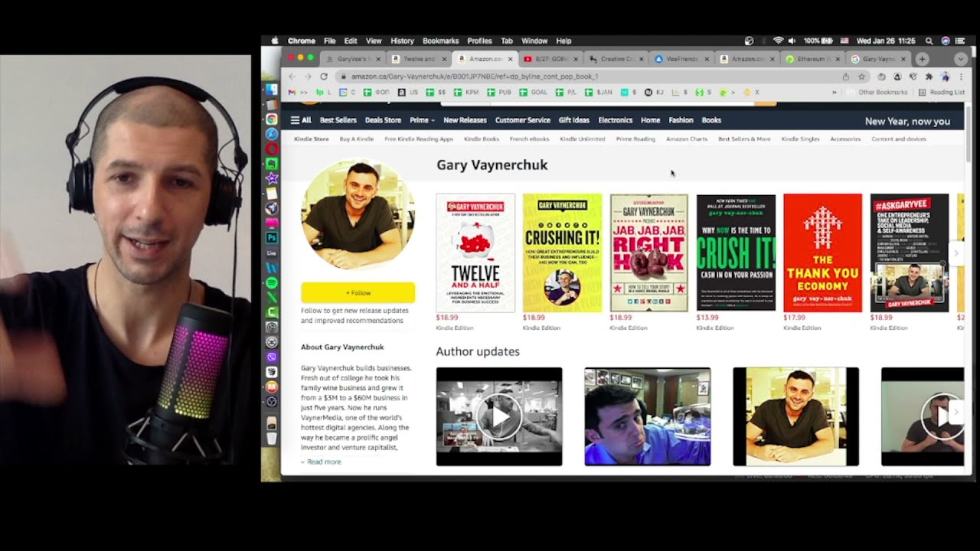Open the Bookmarks menu
The image size is (980, 551).
tap(440, 41)
